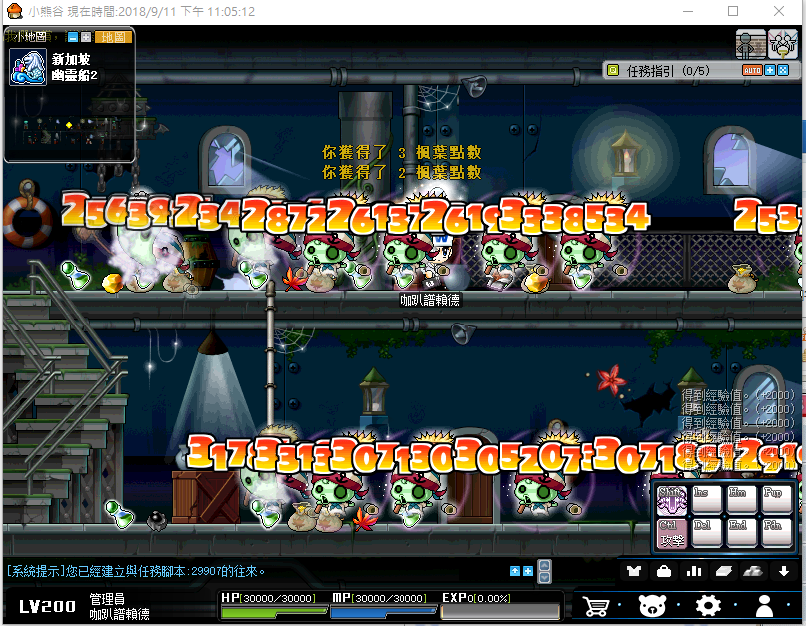
Task: Pick up the gold nugget near the barrel
Action: [x=113, y=283]
